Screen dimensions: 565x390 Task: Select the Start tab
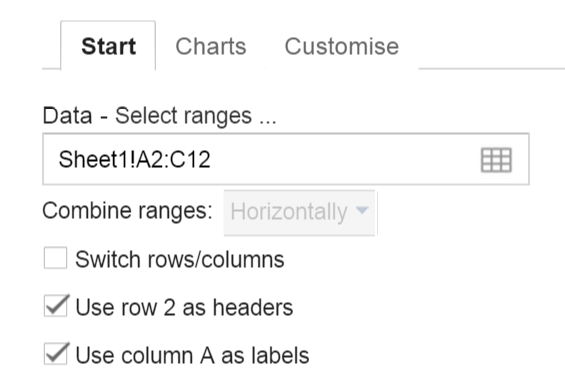pyautogui.click(x=108, y=46)
